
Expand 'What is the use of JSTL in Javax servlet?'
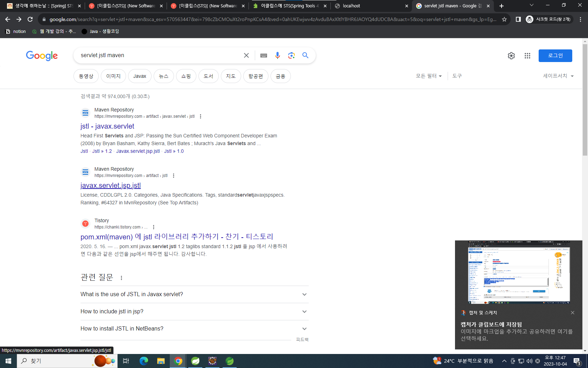click(x=194, y=294)
